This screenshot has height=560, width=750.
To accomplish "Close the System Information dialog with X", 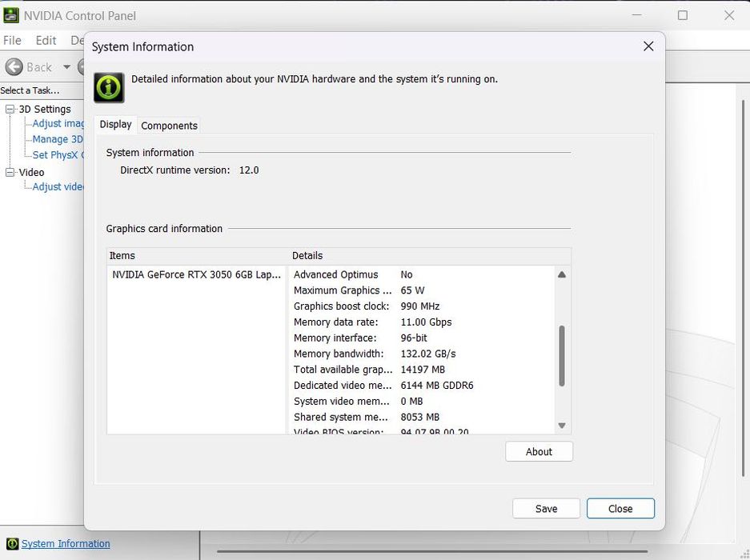I will [648, 46].
